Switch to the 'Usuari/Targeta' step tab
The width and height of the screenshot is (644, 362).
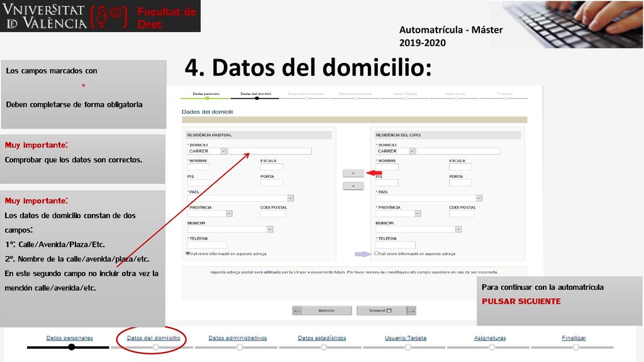pos(406,94)
